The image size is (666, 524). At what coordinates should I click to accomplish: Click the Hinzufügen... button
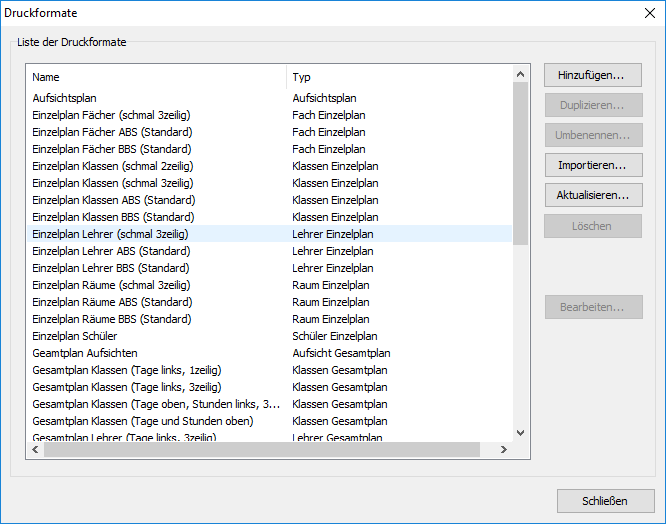point(593,75)
